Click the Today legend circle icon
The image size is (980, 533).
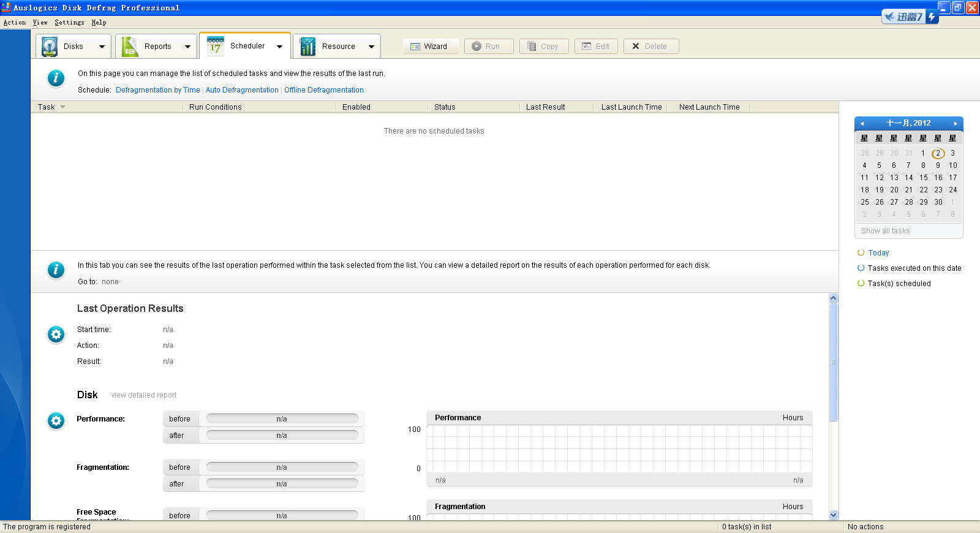coord(861,252)
